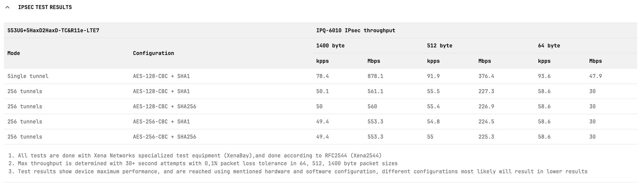
Task: Select the 1400 byte column header
Action: tap(330, 46)
